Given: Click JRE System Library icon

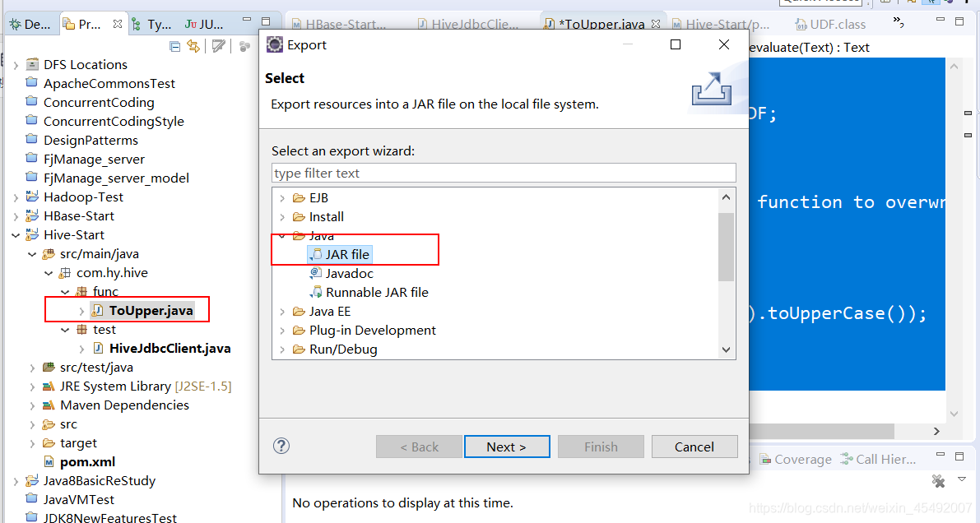Looking at the screenshot, I should tap(48, 386).
